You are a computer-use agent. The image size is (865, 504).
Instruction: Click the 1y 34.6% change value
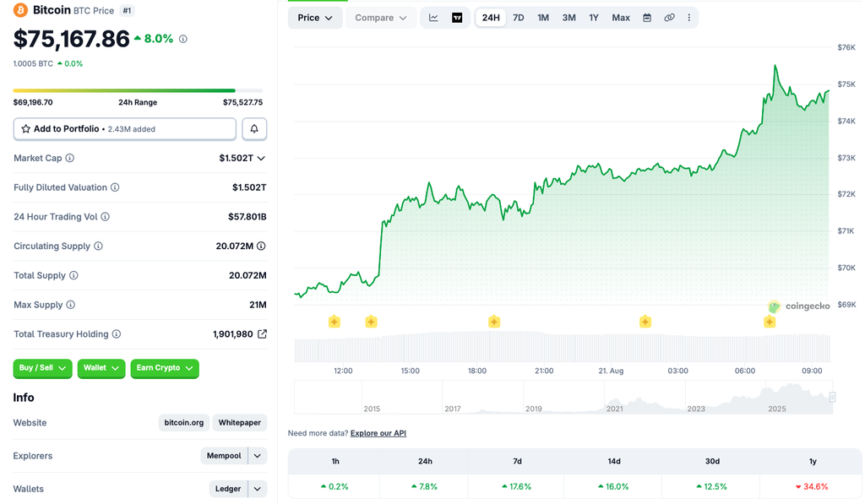coord(812,487)
